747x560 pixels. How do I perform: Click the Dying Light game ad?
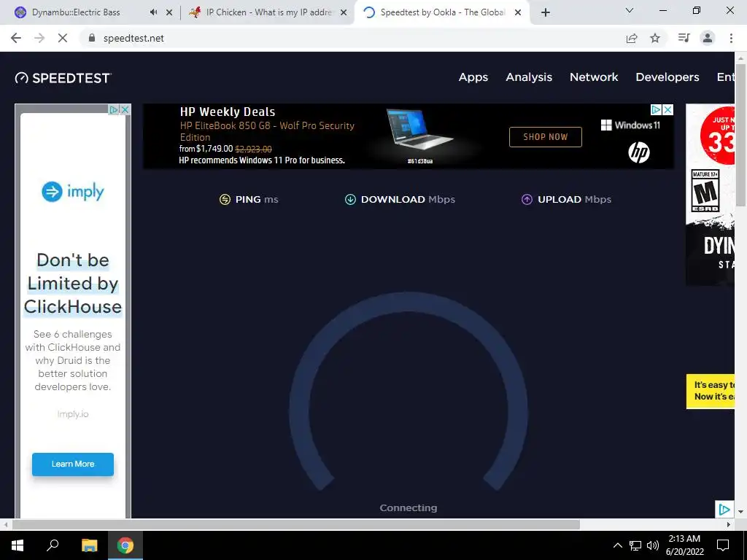point(711,195)
